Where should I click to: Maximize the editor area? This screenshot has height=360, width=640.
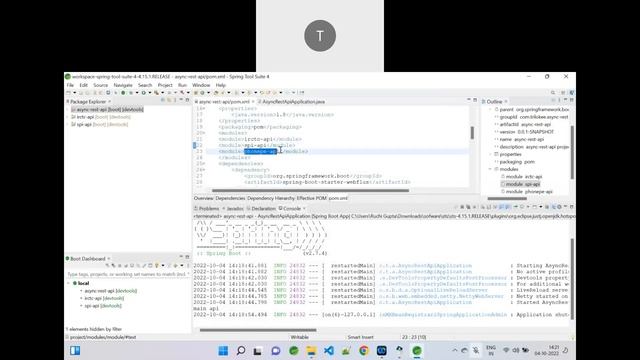point(475,100)
